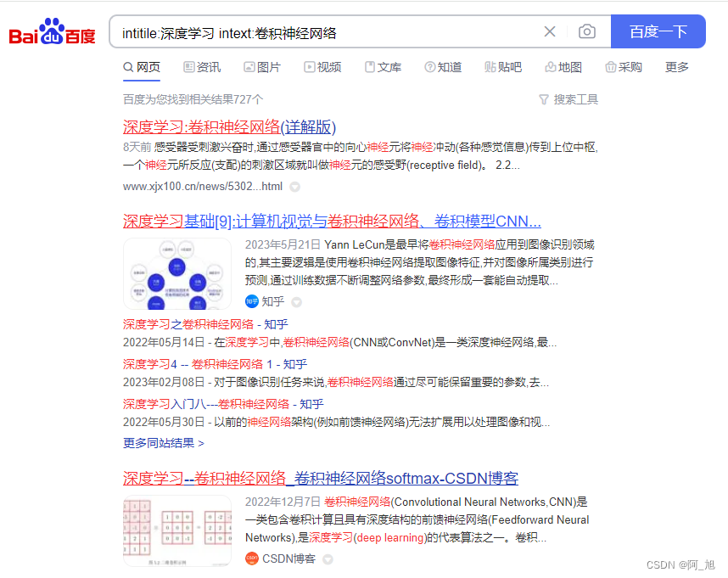The width and height of the screenshot is (728, 578).
Task: Click the www.xjx100.cn source URL
Action: coord(203,186)
